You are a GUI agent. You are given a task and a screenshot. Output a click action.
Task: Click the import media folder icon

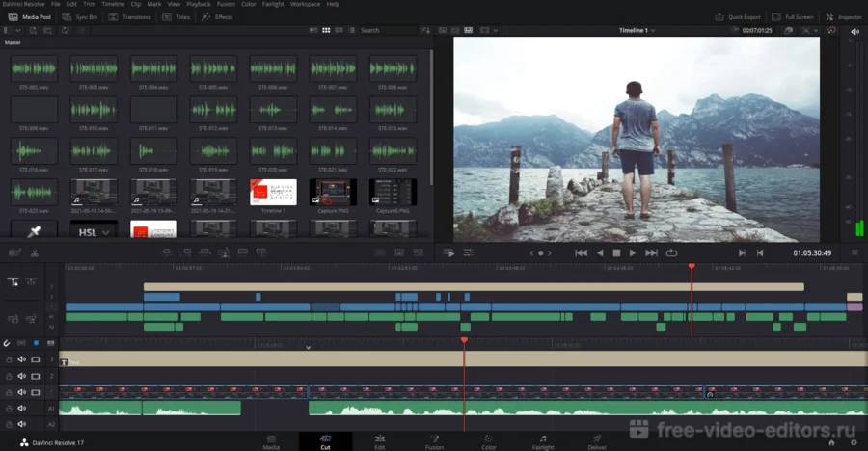[47, 31]
